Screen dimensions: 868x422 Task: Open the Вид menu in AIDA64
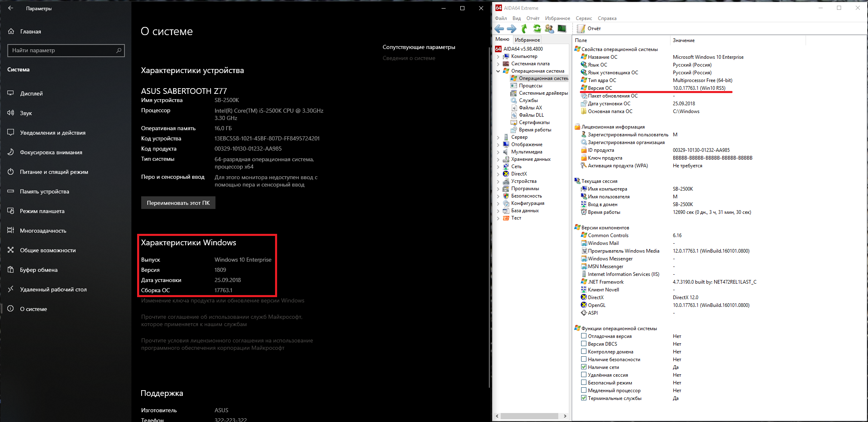517,18
